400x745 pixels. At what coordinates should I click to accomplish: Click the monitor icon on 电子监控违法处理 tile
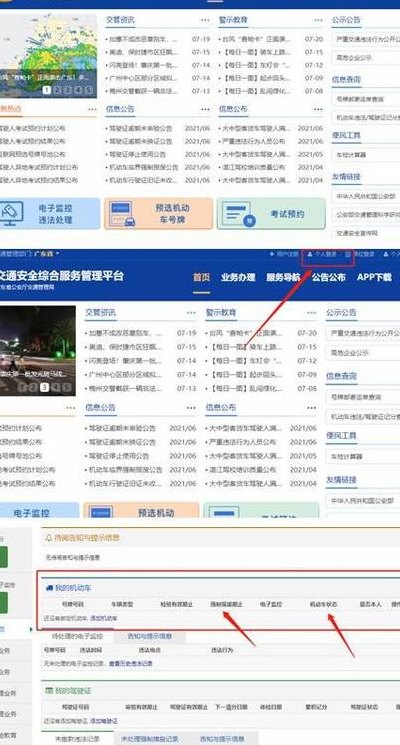[x=10, y=214]
